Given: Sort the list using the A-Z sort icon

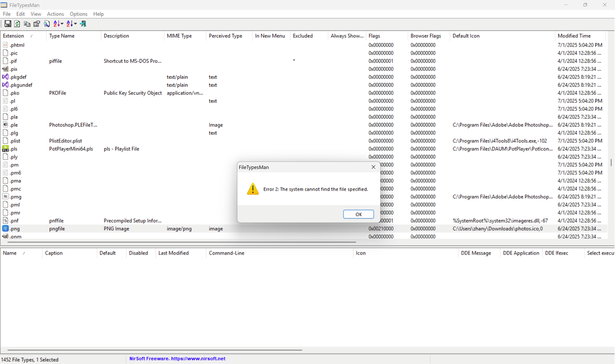Looking at the screenshot, I should coord(56,24).
